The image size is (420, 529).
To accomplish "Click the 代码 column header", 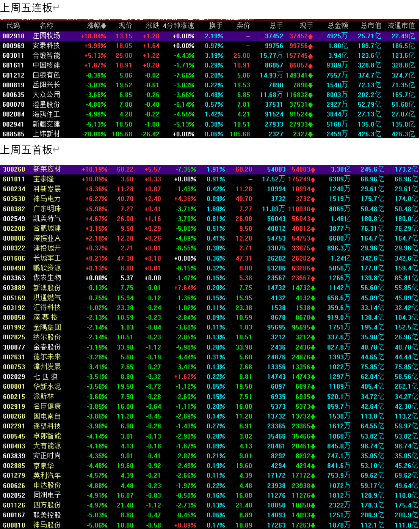I will [13, 25].
